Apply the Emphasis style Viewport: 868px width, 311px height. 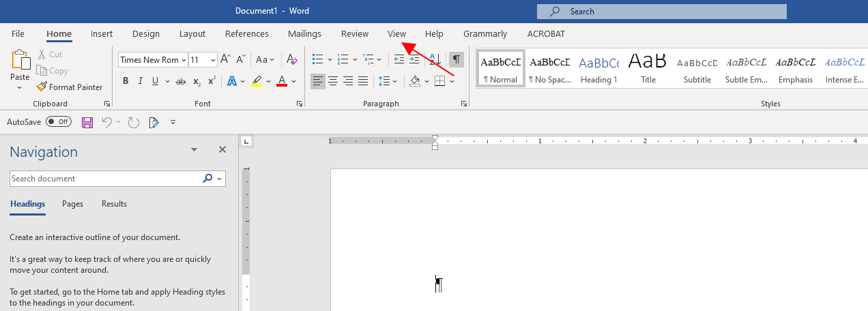pos(796,70)
